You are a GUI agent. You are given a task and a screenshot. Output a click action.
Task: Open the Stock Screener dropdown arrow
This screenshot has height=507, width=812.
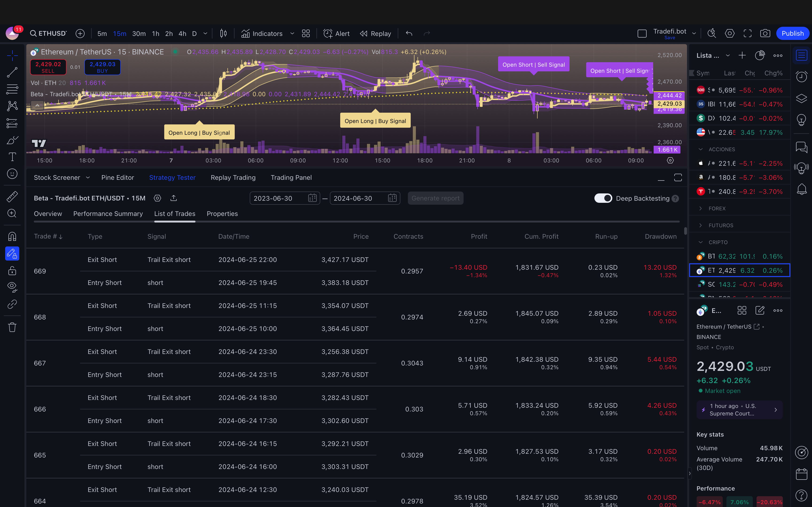coord(88,178)
